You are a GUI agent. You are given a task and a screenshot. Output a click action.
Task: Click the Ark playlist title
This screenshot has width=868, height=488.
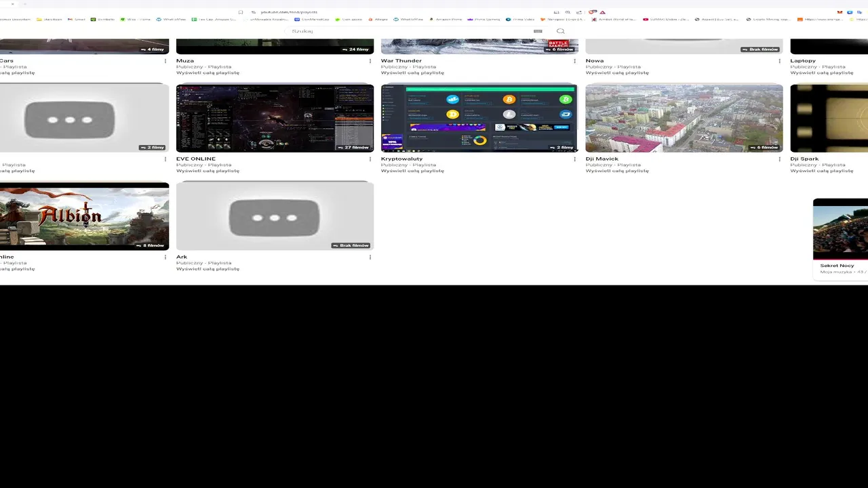point(182,258)
